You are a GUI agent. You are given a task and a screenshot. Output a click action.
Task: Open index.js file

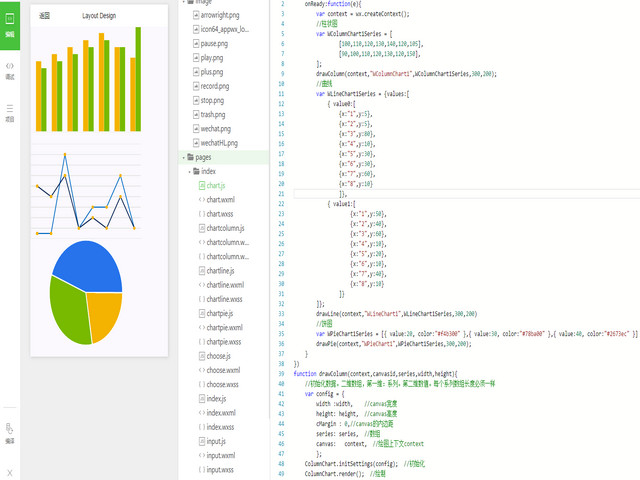point(212,399)
